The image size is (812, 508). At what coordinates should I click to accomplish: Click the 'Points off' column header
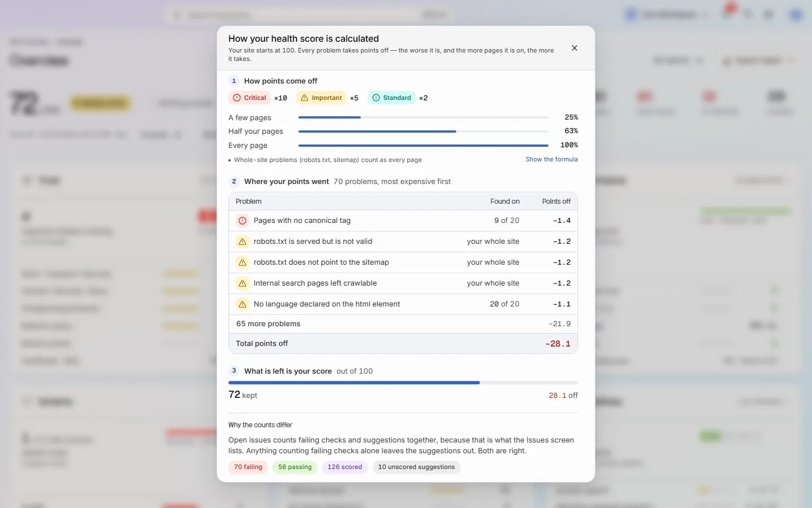[556, 202]
